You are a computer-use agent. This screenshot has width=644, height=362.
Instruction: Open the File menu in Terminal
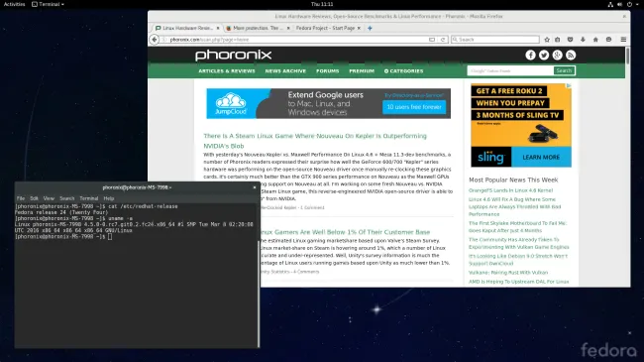(21, 198)
